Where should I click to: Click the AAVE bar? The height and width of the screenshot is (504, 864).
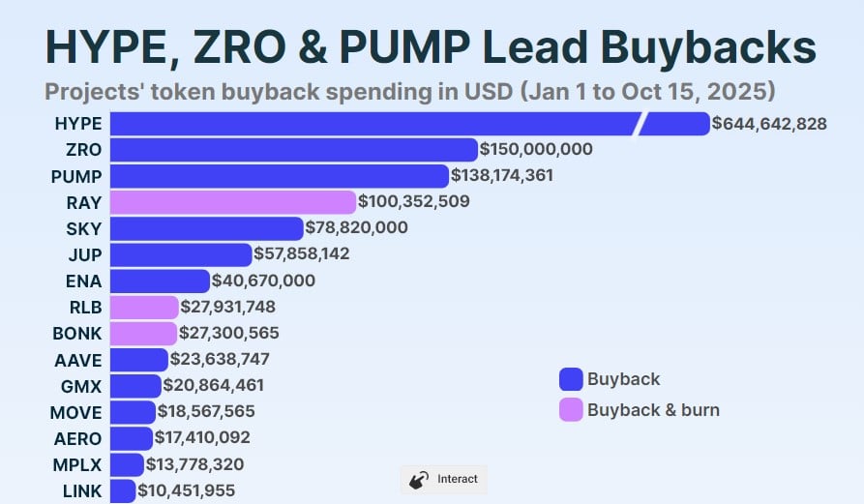pos(139,360)
